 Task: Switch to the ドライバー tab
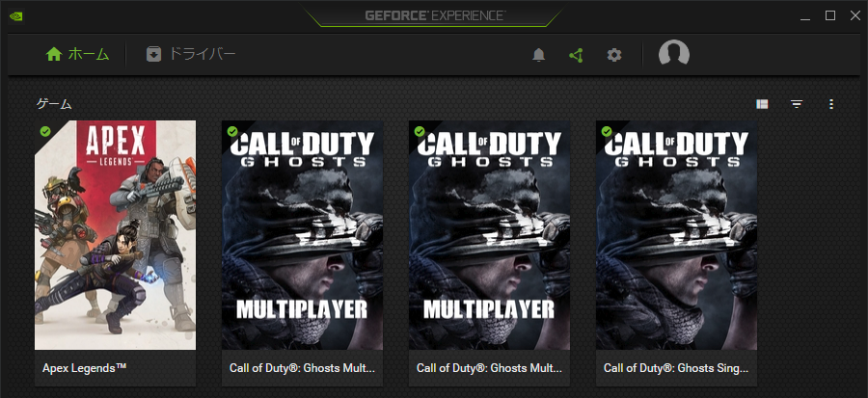[x=191, y=54]
